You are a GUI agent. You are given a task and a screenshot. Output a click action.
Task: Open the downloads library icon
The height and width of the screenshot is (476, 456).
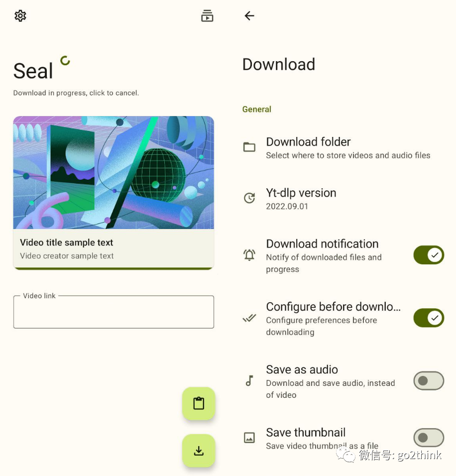click(207, 16)
